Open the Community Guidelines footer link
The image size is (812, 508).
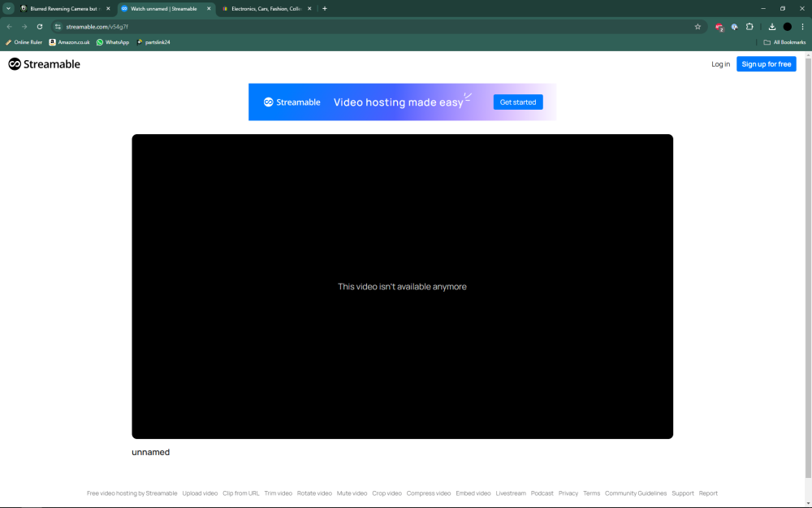pyautogui.click(x=636, y=493)
